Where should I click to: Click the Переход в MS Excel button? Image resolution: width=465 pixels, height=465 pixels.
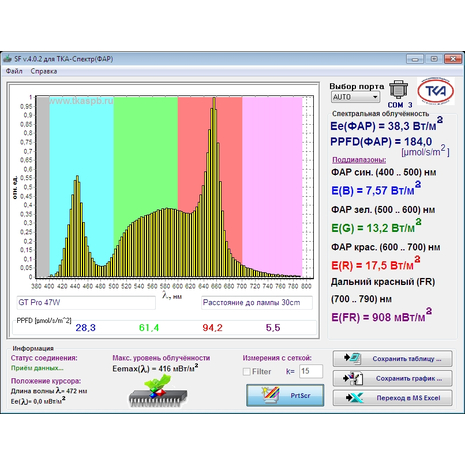[x=392, y=398]
